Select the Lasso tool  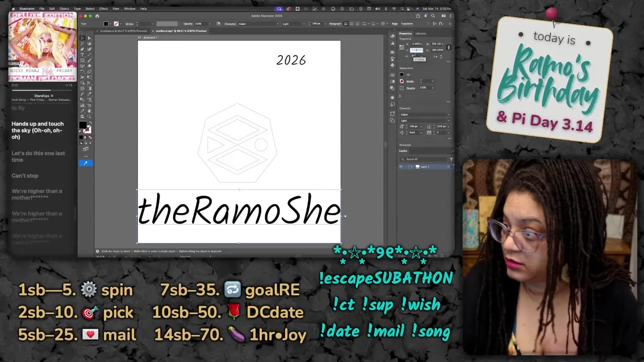(x=89, y=44)
